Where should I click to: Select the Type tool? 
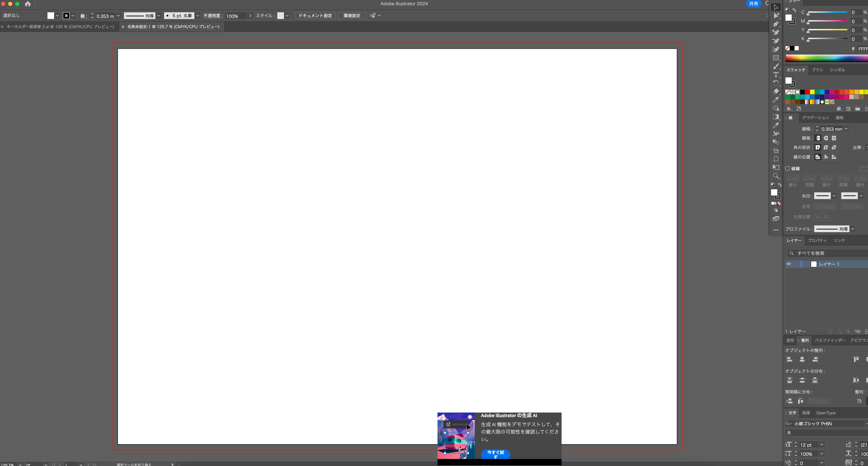click(x=776, y=75)
